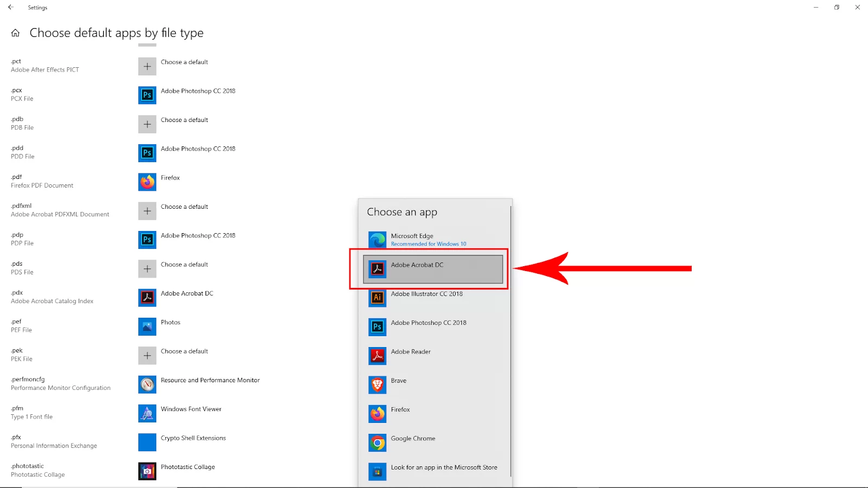Click 'Adobe After Effects PICT' text
The width and height of the screenshot is (868, 488).
(45, 70)
